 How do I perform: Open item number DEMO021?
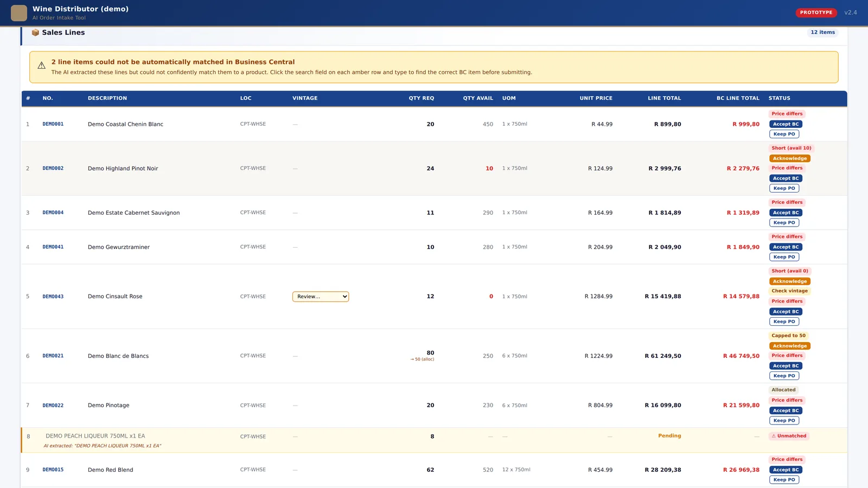click(x=53, y=356)
